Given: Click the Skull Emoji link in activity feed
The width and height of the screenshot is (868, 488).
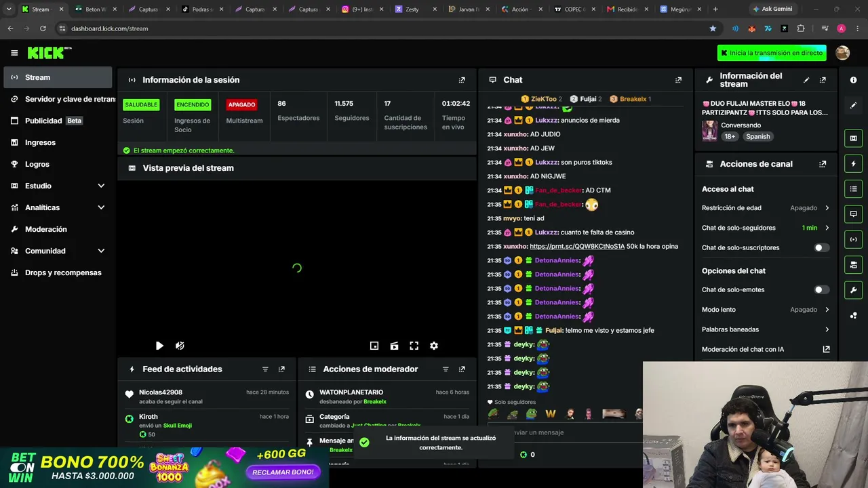Looking at the screenshot, I should (178, 426).
